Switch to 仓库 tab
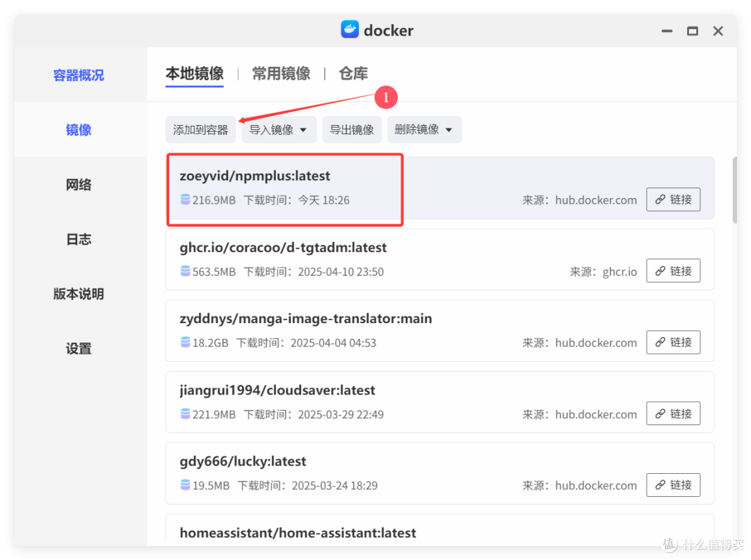Viewport: 751px width, 560px height. 353,74
